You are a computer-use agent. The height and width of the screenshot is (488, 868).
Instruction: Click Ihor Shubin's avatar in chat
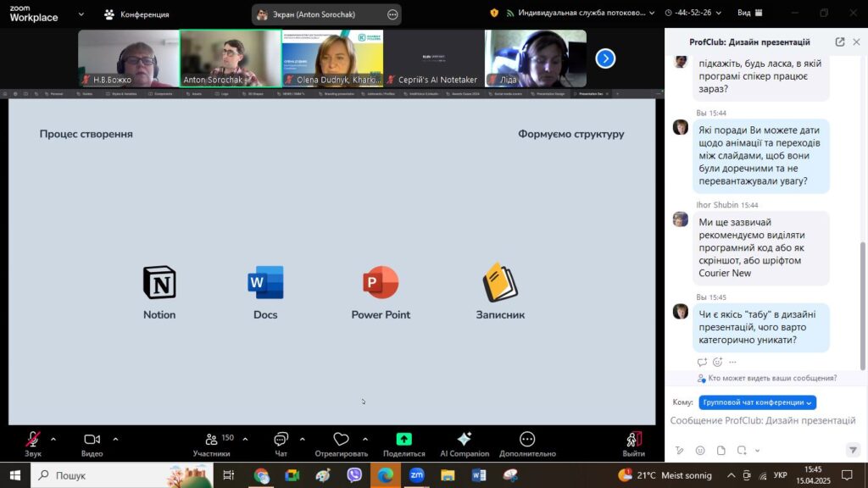coord(681,219)
